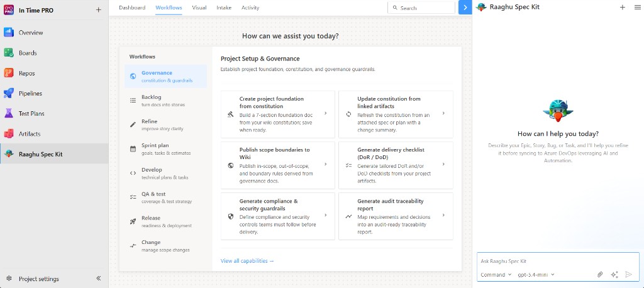
Task: Click the send arrow icon in chat box
Action: click(628, 274)
